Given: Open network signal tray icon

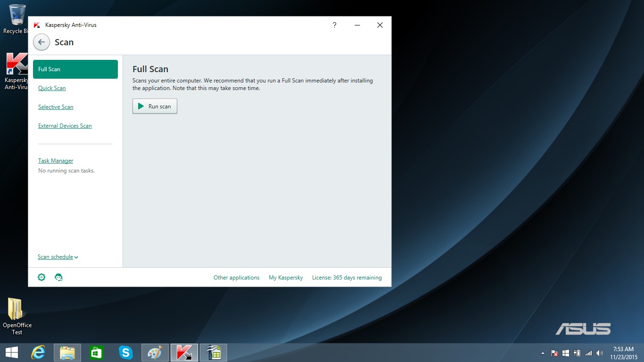Looking at the screenshot, I should click(x=588, y=353).
